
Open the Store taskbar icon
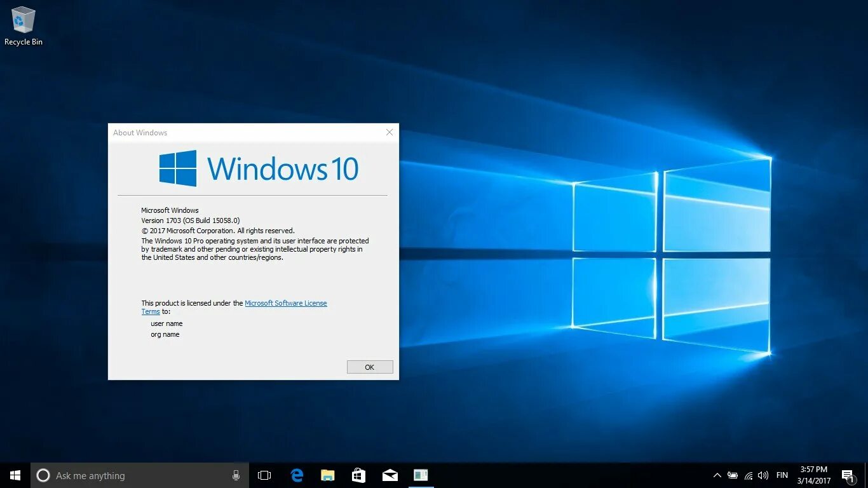359,475
